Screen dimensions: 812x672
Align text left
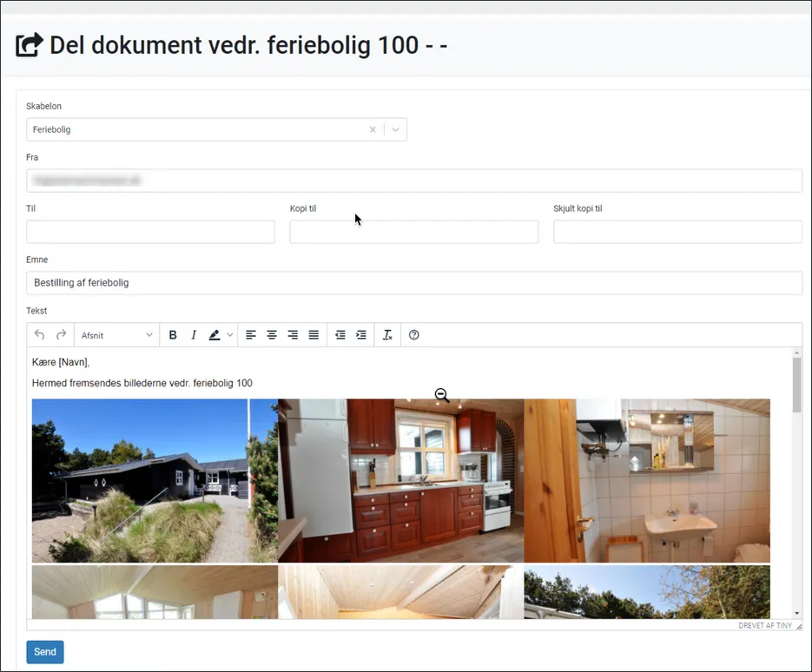(x=251, y=335)
